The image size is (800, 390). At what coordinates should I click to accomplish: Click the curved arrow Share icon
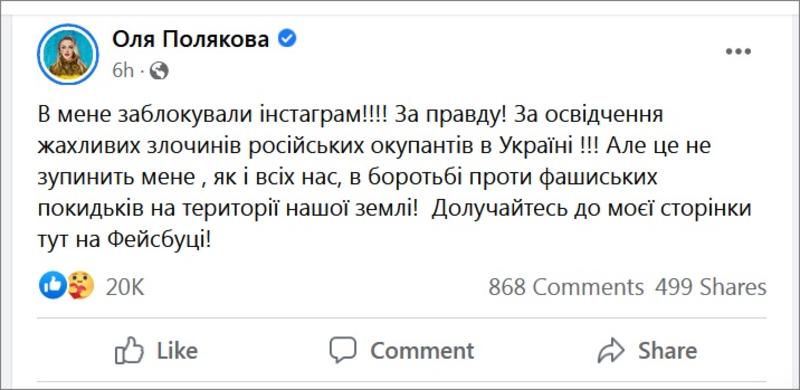611,351
